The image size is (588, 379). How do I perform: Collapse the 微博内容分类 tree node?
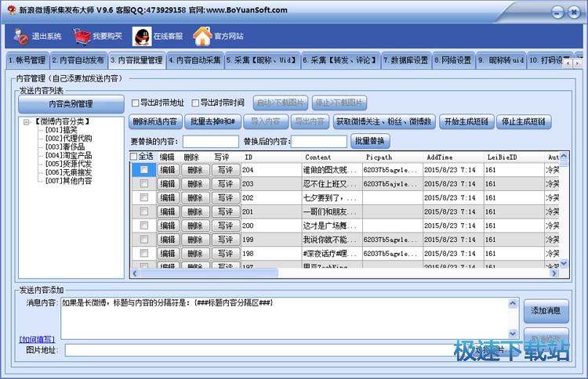[x=27, y=121]
